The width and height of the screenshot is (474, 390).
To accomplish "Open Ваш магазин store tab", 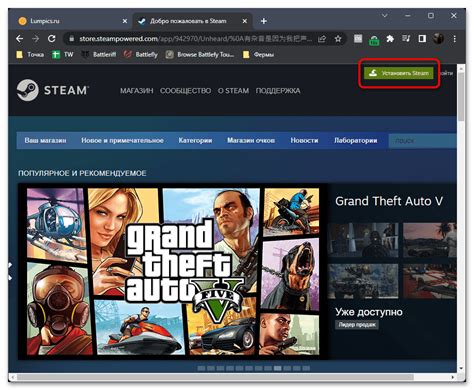I will click(x=45, y=141).
